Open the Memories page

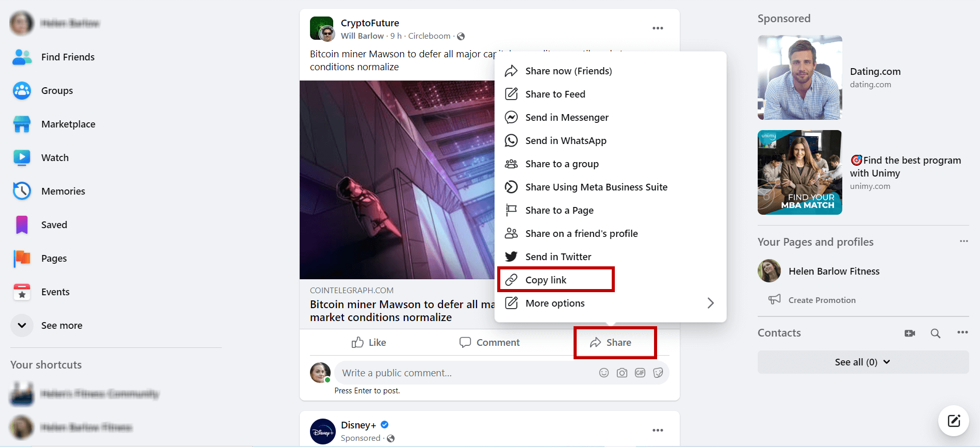pyautogui.click(x=63, y=190)
